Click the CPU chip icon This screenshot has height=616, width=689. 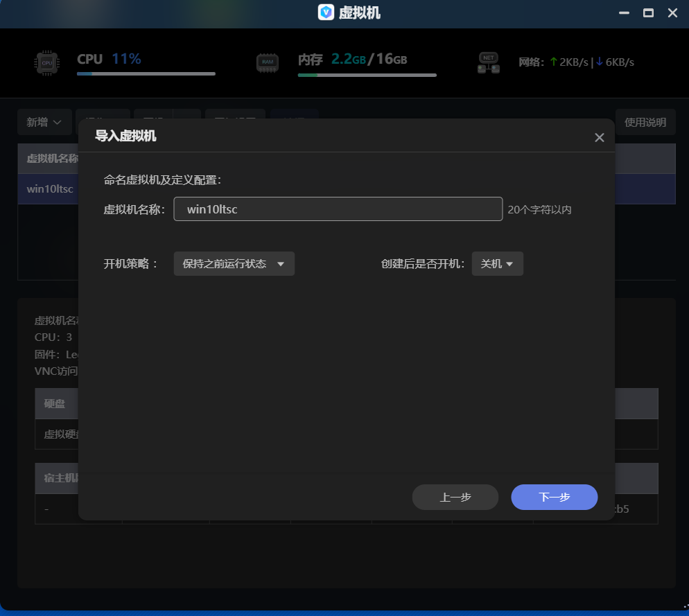click(47, 62)
